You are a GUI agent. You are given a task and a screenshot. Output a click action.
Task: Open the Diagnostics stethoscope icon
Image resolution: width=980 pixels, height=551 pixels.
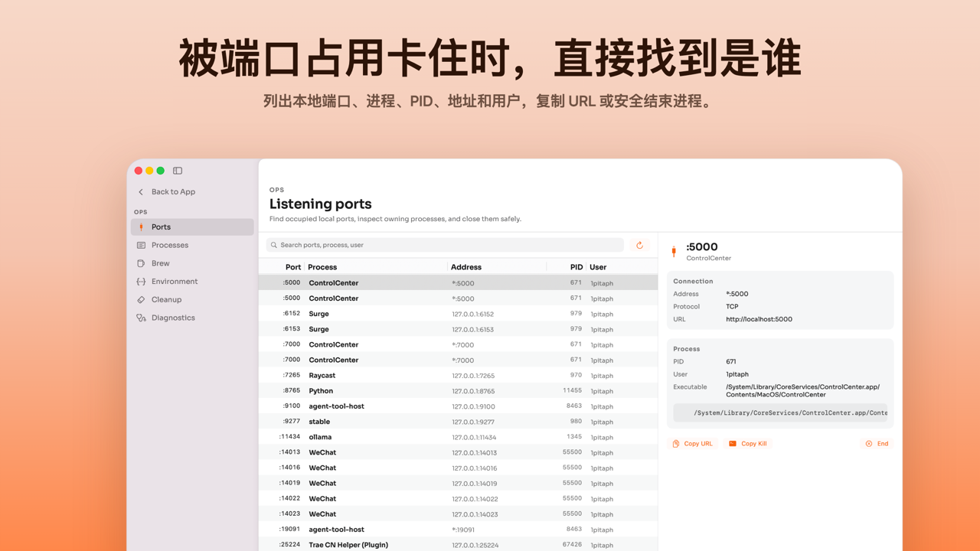(141, 318)
